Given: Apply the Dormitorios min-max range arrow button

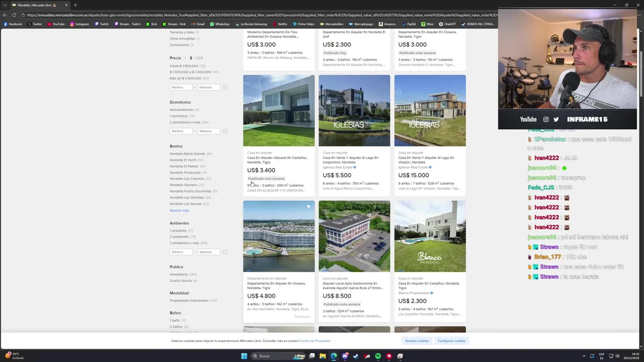Looking at the screenshot, I should 225,131.
